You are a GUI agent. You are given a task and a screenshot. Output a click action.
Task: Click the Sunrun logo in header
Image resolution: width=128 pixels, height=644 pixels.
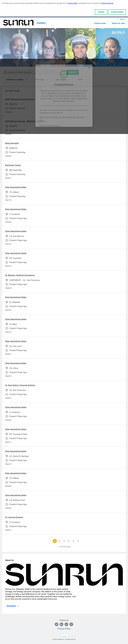18,23
